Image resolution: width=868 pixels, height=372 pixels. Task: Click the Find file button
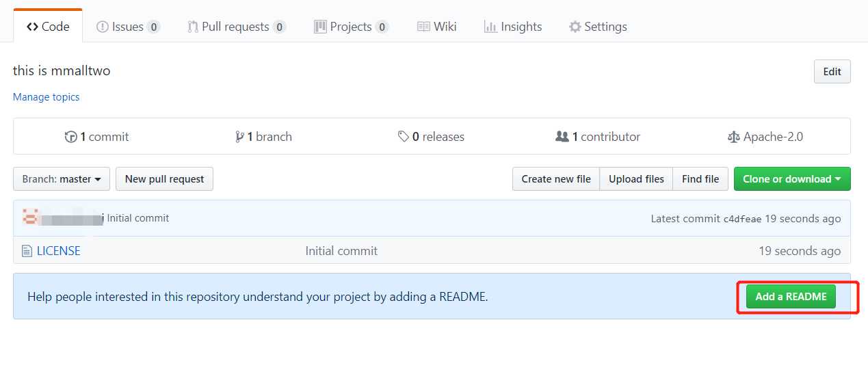[x=700, y=179]
